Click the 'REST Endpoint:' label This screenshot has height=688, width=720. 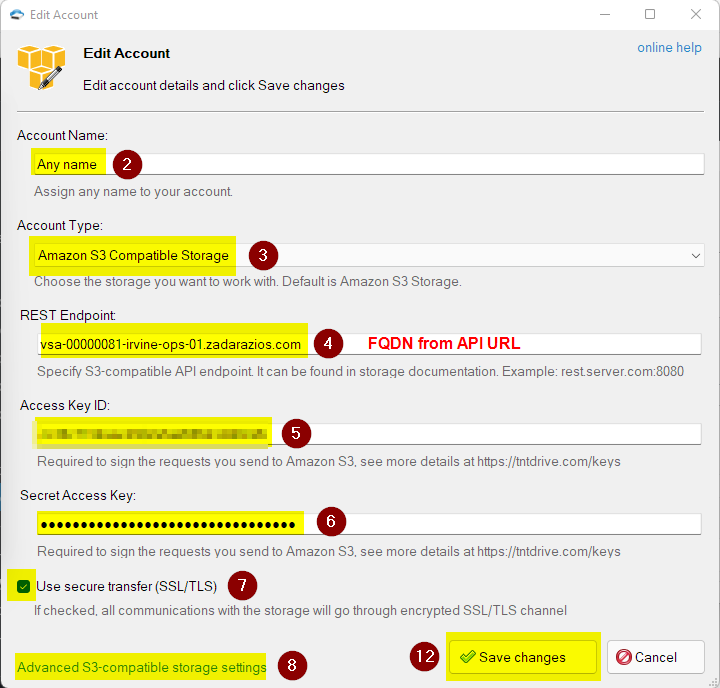[68, 315]
